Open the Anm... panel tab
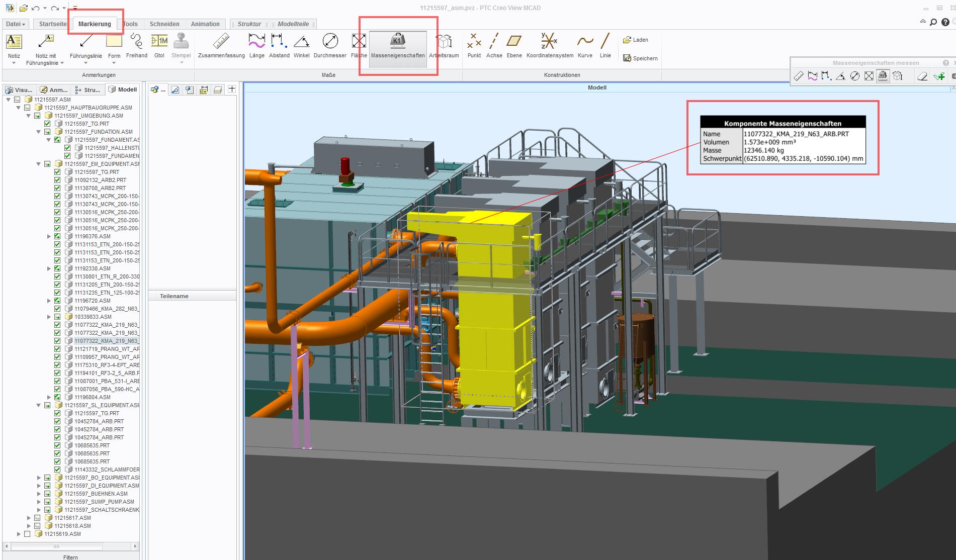This screenshot has height=560, width=956. pos(54,89)
